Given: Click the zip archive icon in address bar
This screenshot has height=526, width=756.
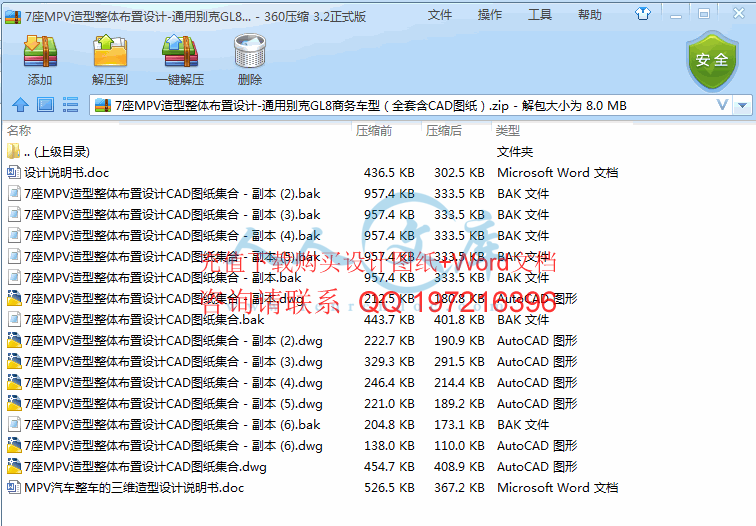Looking at the screenshot, I should [103, 105].
